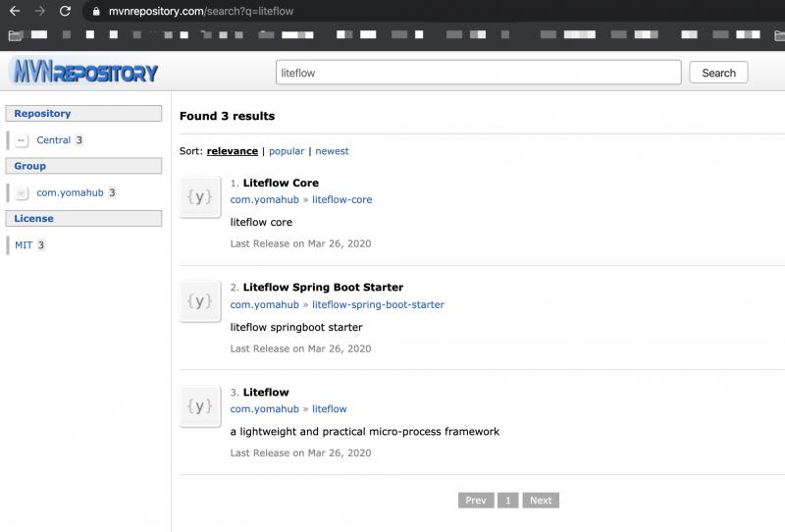Filter by Central repository link
Viewport: 785px width, 532px height.
(54, 140)
